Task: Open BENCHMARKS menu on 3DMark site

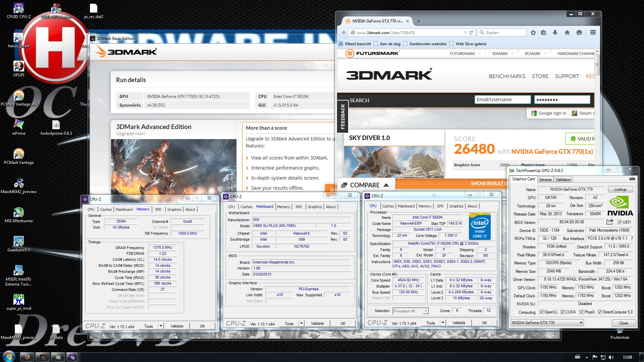Action: [507, 76]
